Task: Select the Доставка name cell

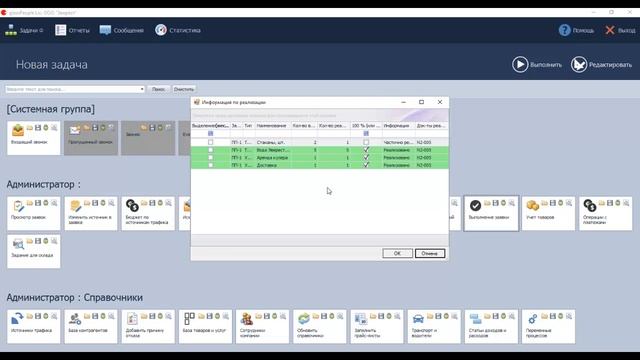Action: (x=273, y=165)
